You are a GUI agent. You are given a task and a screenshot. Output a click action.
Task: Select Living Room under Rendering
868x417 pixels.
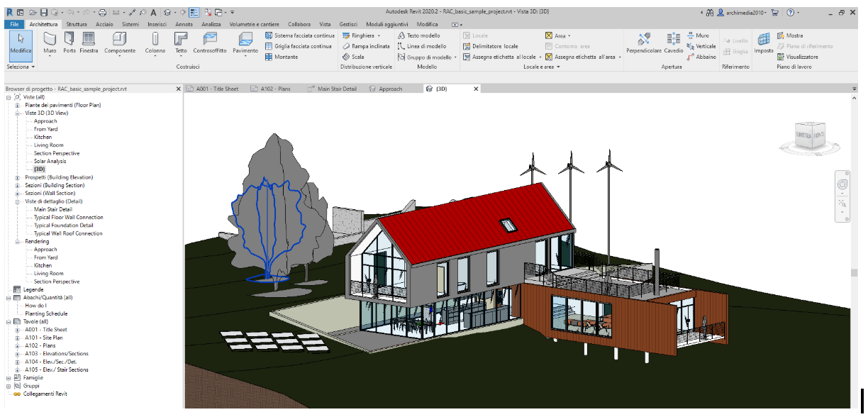(x=48, y=274)
